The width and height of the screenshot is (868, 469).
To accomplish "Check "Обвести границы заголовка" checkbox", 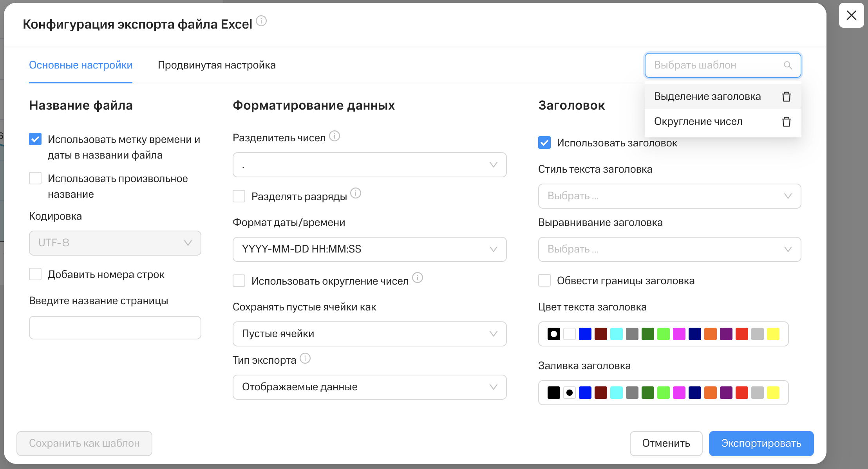I will [544, 280].
